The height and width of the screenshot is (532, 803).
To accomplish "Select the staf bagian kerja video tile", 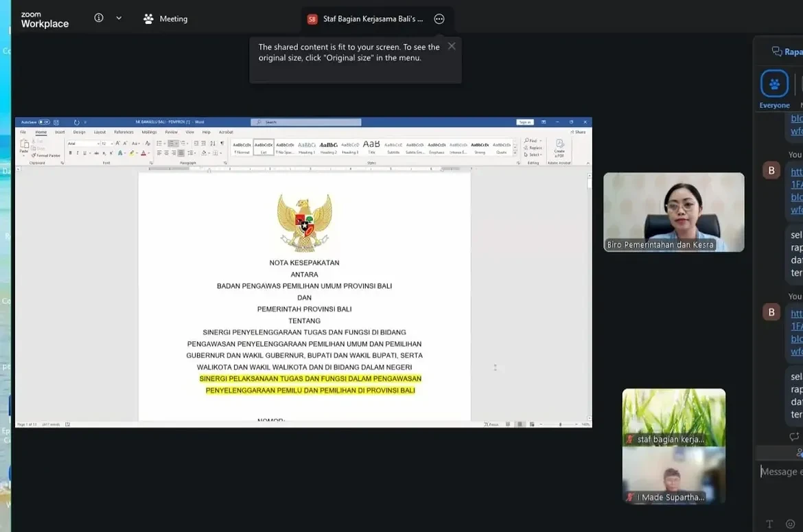I will click(x=673, y=417).
